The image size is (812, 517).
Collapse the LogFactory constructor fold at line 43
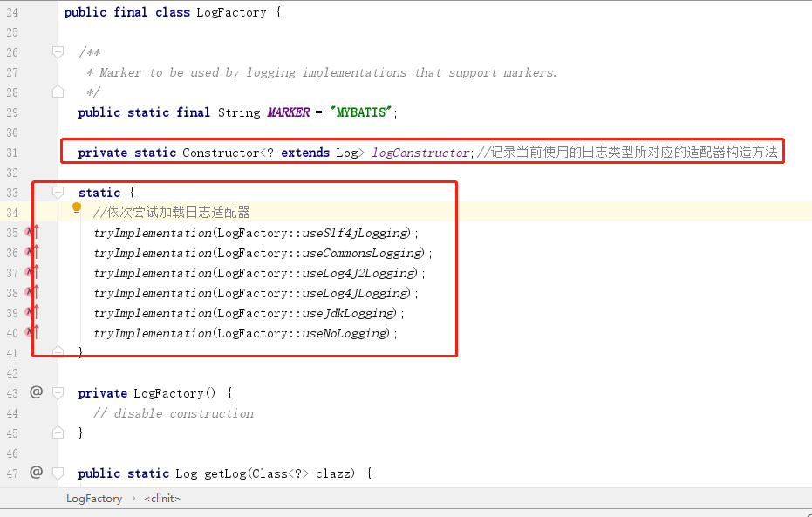pos(58,393)
